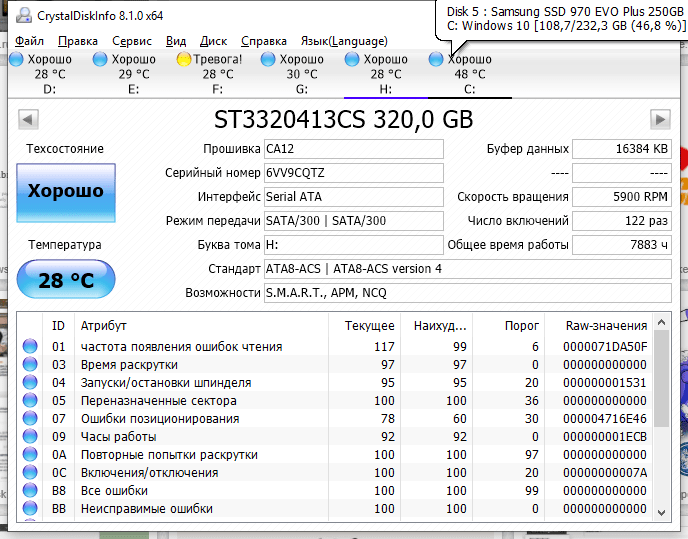Click status orb of attribute 03 row

point(30,364)
